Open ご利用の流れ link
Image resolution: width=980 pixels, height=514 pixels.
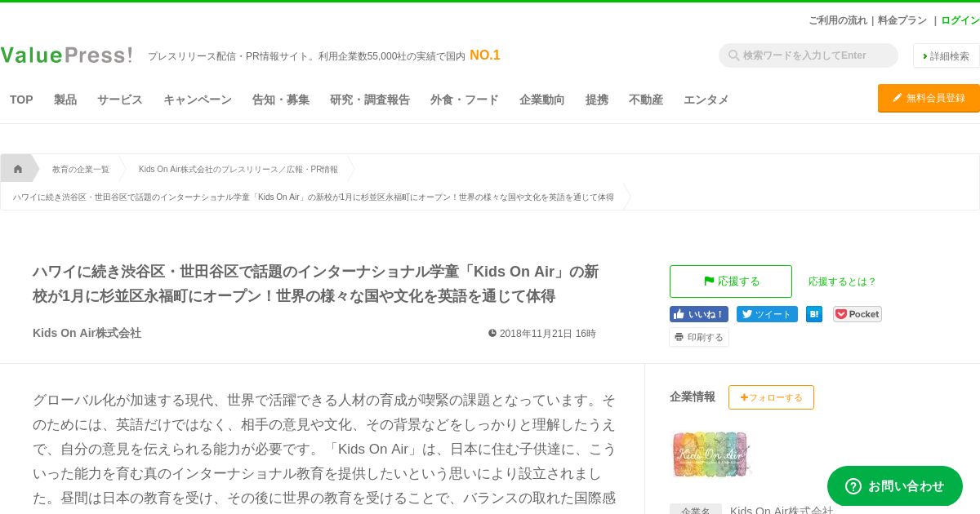click(838, 20)
